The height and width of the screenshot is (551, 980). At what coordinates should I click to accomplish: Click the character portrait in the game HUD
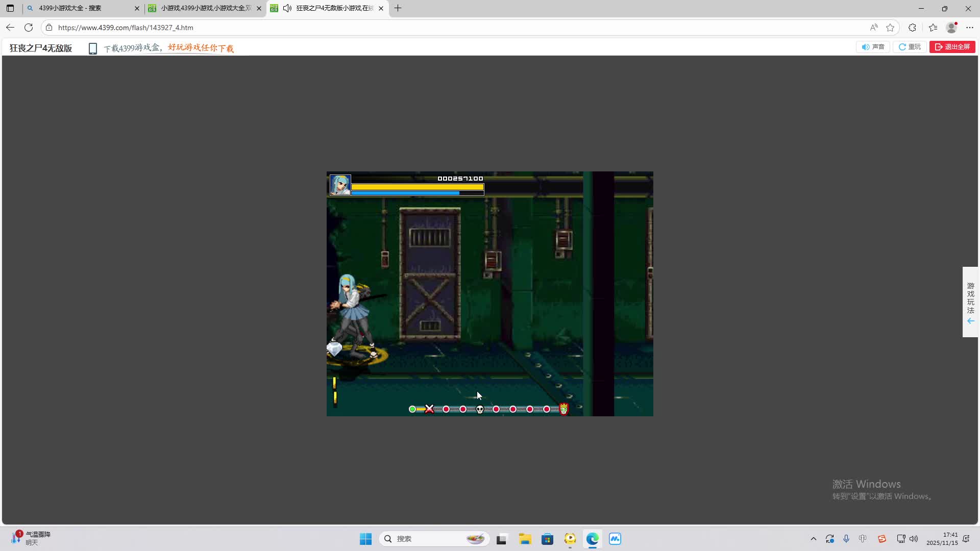point(340,185)
